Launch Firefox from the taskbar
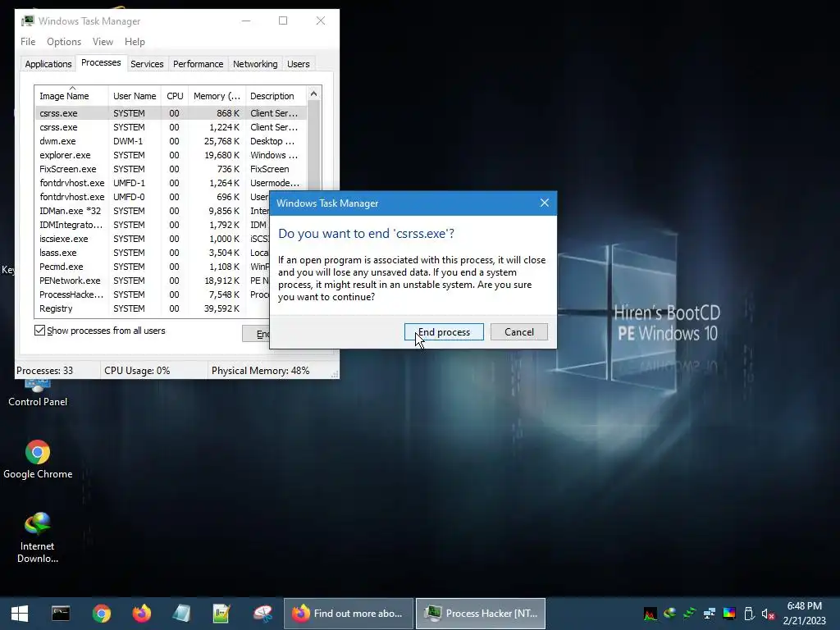 click(142, 614)
